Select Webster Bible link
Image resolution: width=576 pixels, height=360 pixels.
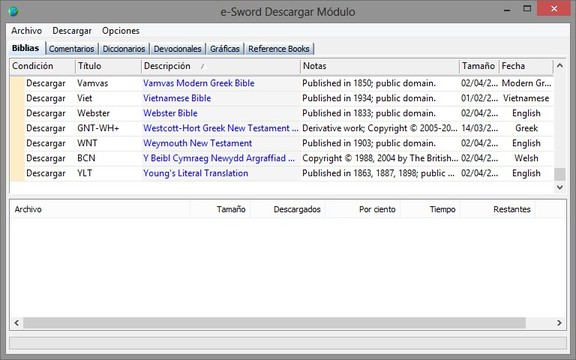(170, 114)
